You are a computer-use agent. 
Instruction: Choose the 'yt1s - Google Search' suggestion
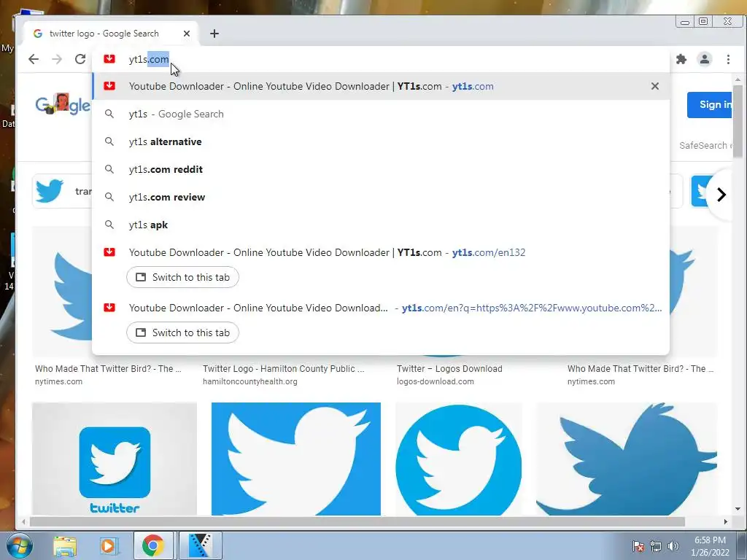[380, 114]
